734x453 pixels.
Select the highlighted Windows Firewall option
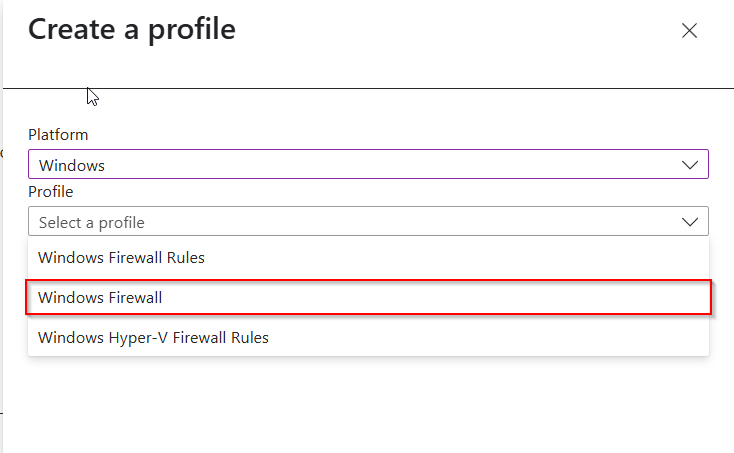tap(100, 298)
